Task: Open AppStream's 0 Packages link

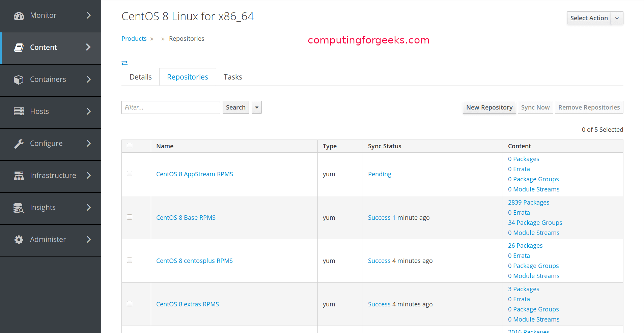Action: click(524, 159)
